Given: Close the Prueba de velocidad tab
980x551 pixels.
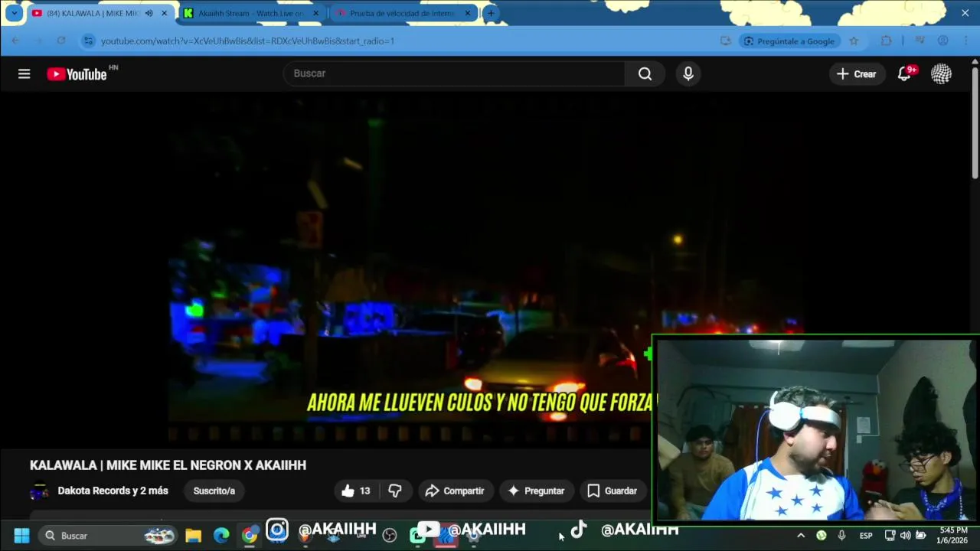Looking at the screenshot, I should (468, 13).
